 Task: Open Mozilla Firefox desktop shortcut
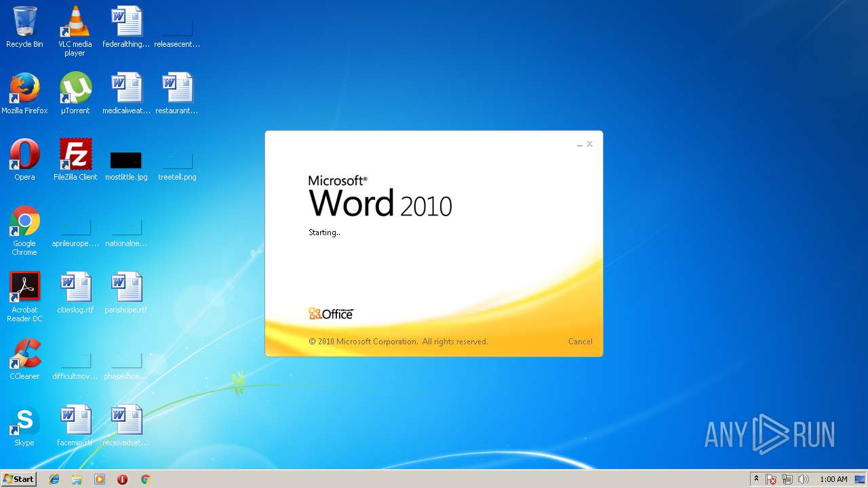(x=24, y=94)
